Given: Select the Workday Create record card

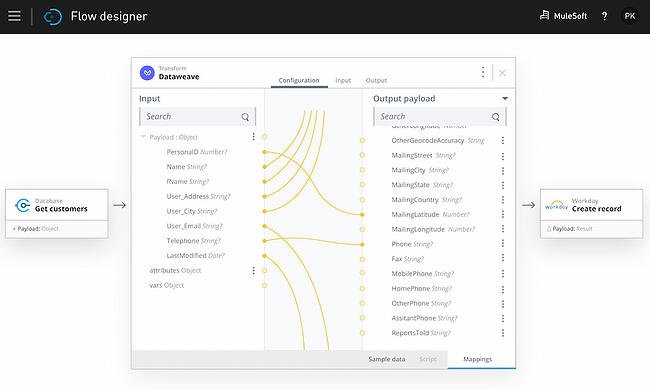Looking at the screenshot, I should point(592,213).
